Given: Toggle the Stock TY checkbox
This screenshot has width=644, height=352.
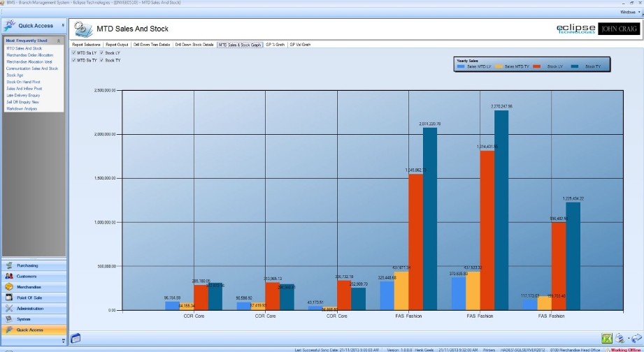Looking at the screenshot, I should point(102,60).
